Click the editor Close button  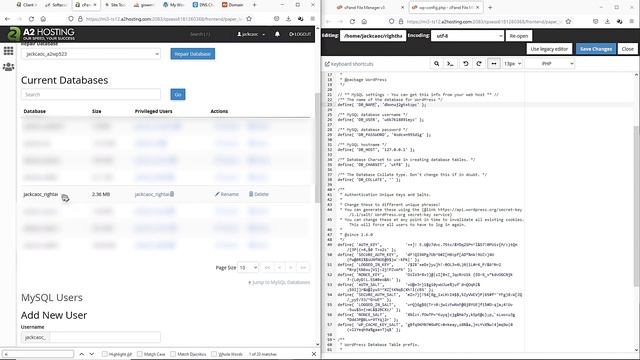(x=628, y=49)
